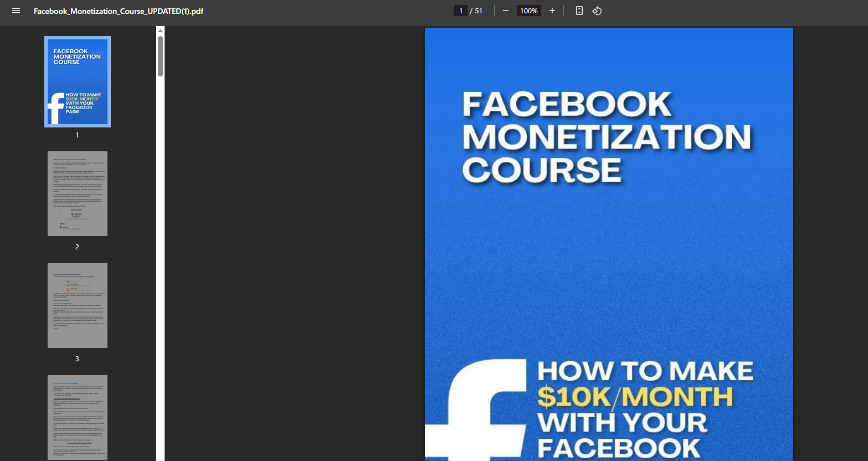Select the '3' label beneath the third thumbnail
The width and height of the screenshot is (868, 461).
tap(77, 358)
